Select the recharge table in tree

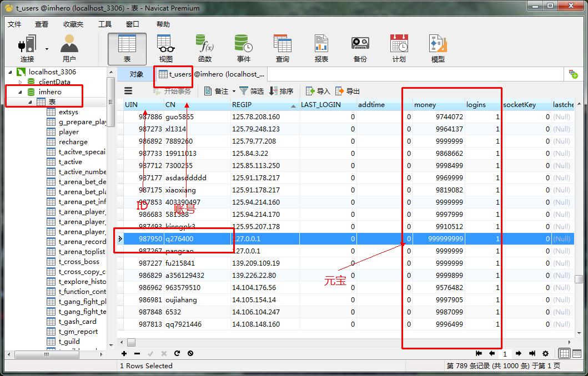(x=73, y=142)
